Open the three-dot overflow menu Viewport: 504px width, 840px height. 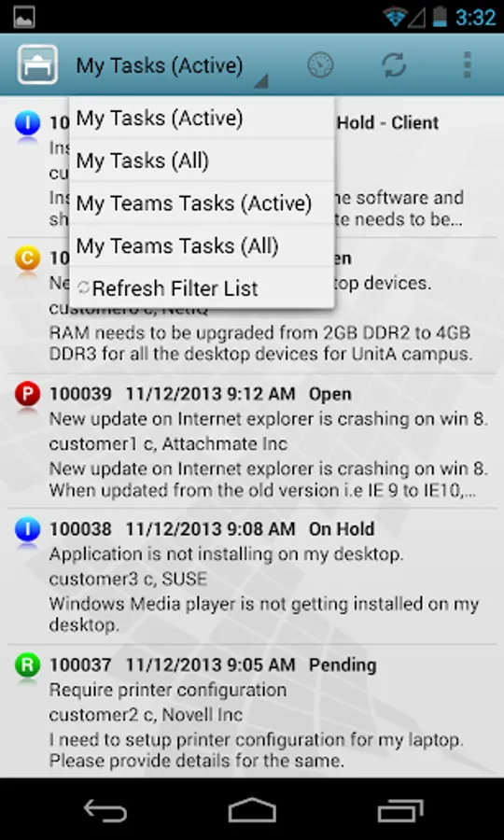467,65
